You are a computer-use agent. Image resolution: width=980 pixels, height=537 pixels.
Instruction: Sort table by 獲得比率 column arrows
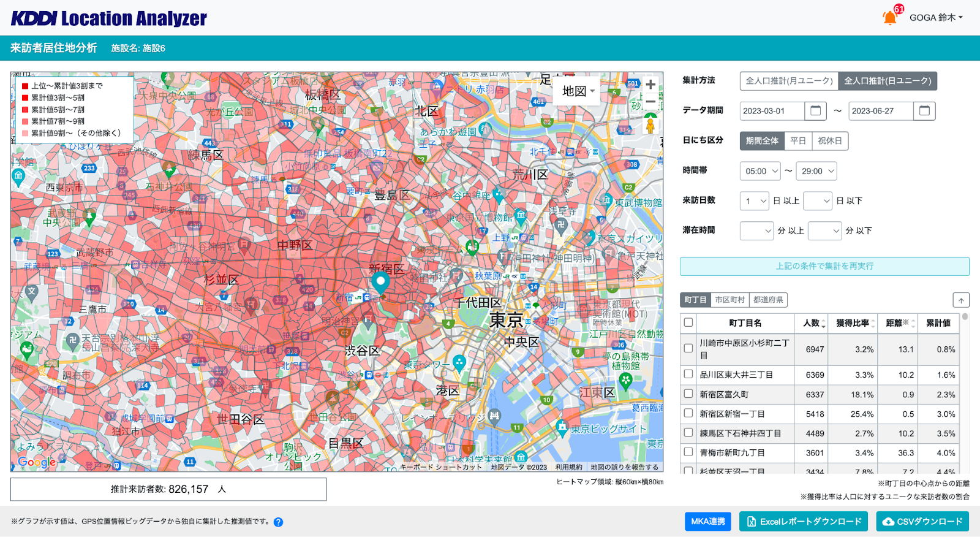click(873, 324)
